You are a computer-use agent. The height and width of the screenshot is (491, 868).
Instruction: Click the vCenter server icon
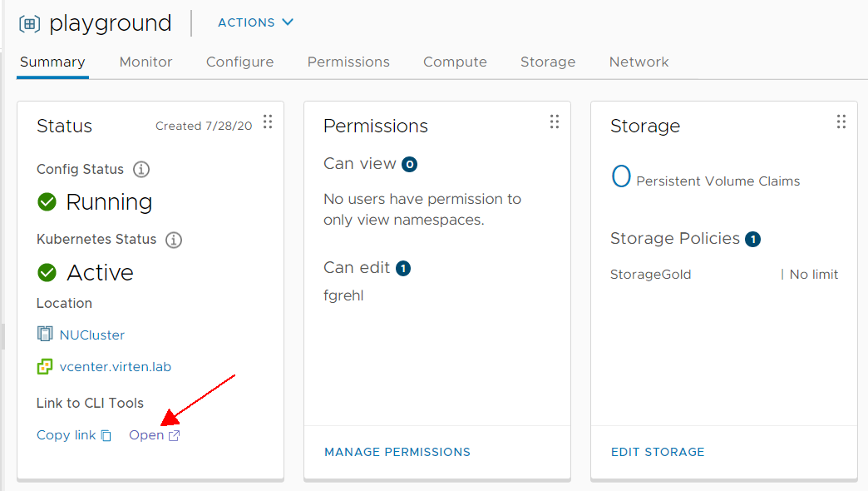click(x=45, y=366)
